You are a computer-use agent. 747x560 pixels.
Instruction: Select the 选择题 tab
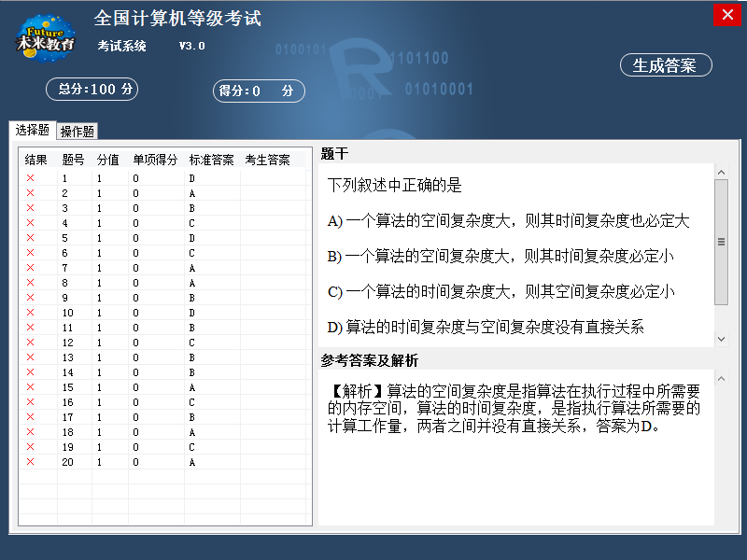click(33, 130)
